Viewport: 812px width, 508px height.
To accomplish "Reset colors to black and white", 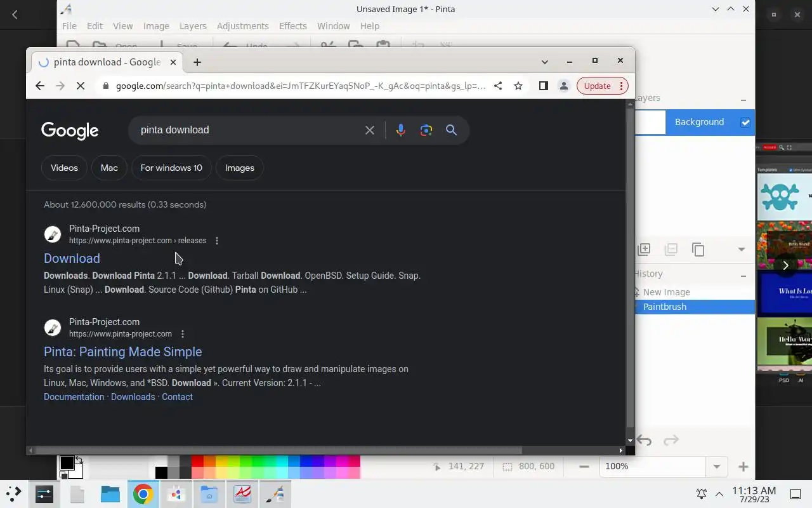I will tap(63, 475).
